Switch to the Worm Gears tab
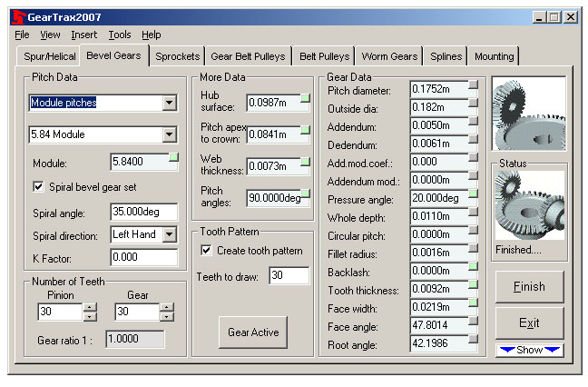Screen dimensions: 588x387 click(x=389, y=56)
